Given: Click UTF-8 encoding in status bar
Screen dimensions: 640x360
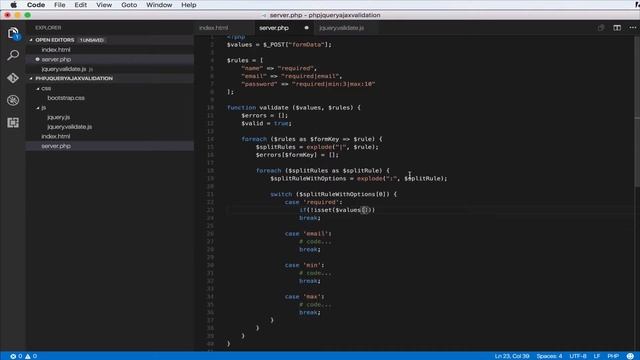Looking at the screenshot, I should 578,356.
